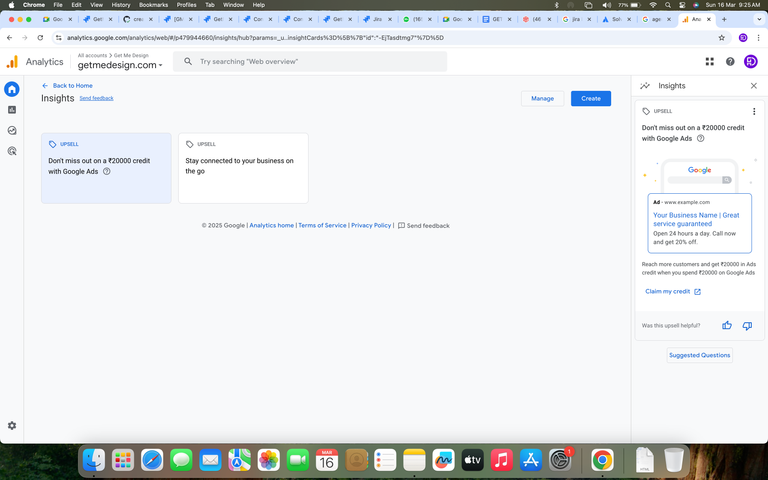Open the tab search dropdown arrow
This screenshot has height=480, width=768.
tap(759, 20)
